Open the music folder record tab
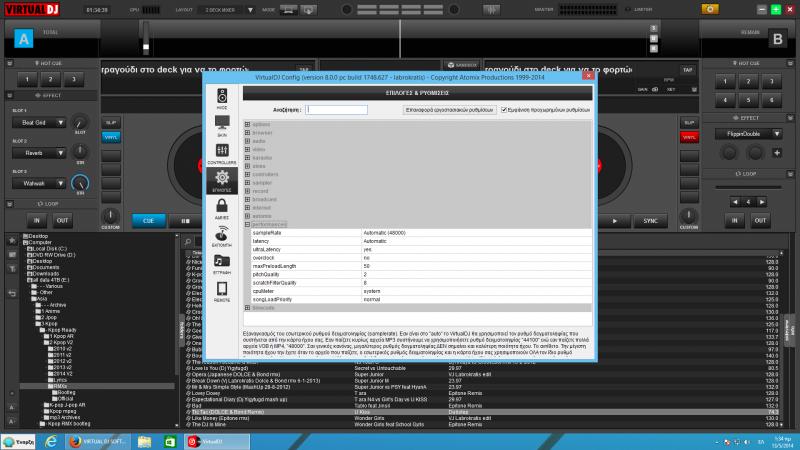The image size is (800, 450). pos(222,263)
